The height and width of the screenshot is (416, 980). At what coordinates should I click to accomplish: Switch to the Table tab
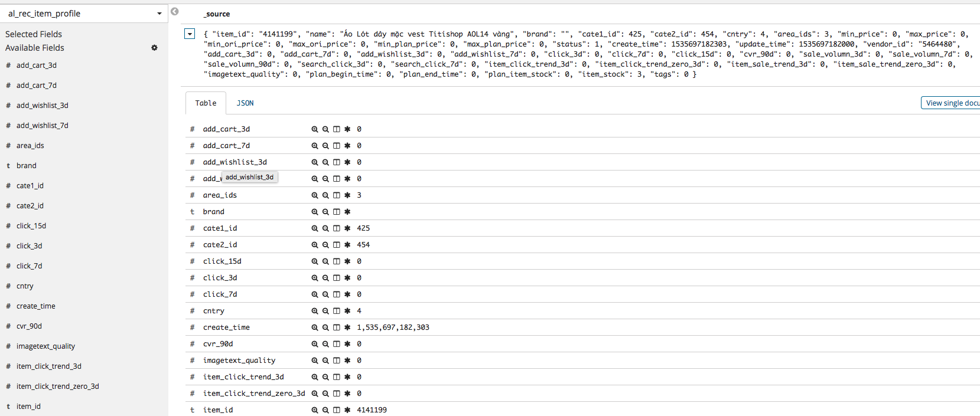tap(206, 103)
